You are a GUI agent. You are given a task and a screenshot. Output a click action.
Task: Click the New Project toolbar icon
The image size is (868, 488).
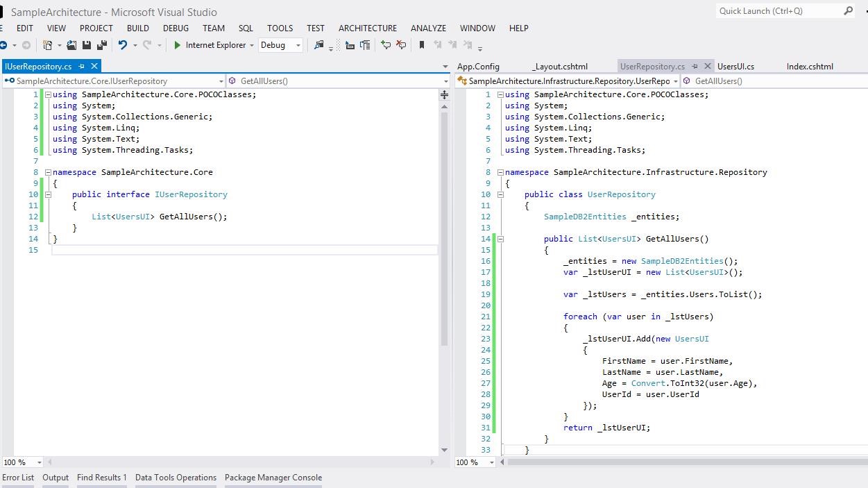click(47, 45)
